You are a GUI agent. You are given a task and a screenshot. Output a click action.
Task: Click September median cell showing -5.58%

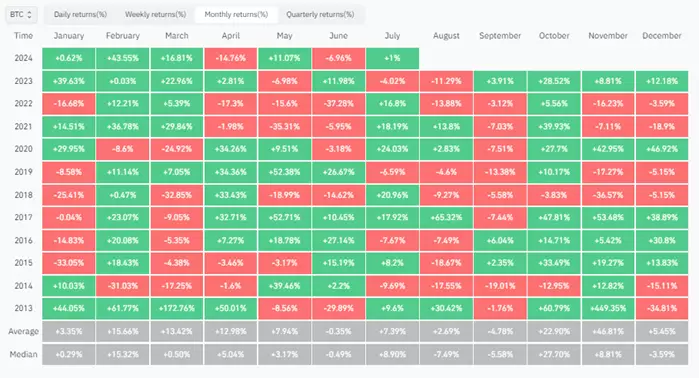point(500,355)
